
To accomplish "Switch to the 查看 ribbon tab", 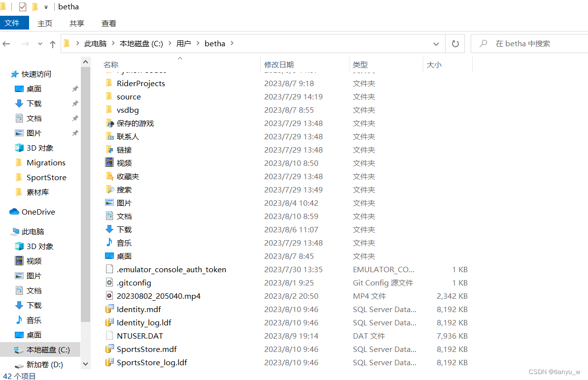I will (108, 23).
